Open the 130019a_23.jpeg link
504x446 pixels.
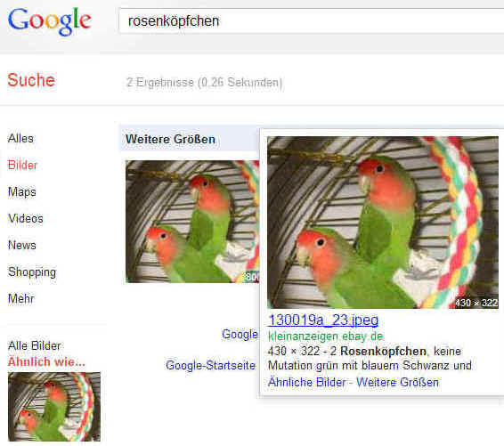(x=323, y=320)
